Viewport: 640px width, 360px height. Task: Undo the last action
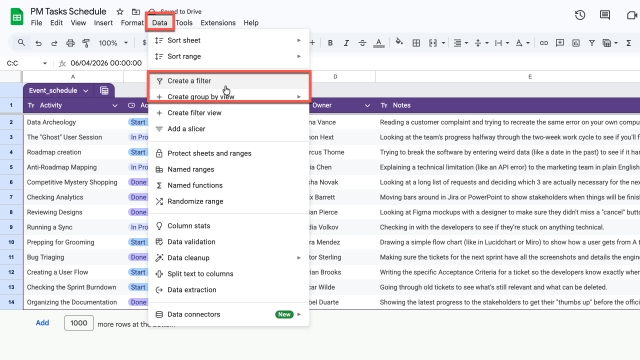click(38, 43)
